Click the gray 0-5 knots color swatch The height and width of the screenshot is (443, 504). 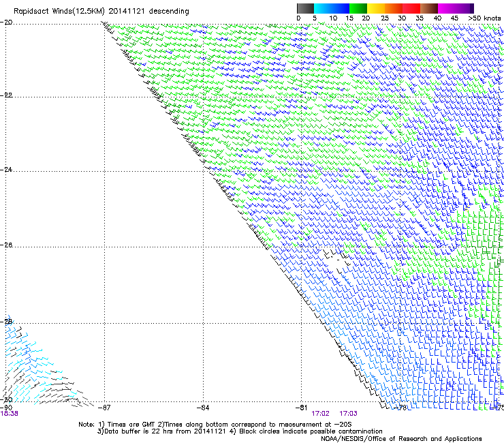point(305,8)
